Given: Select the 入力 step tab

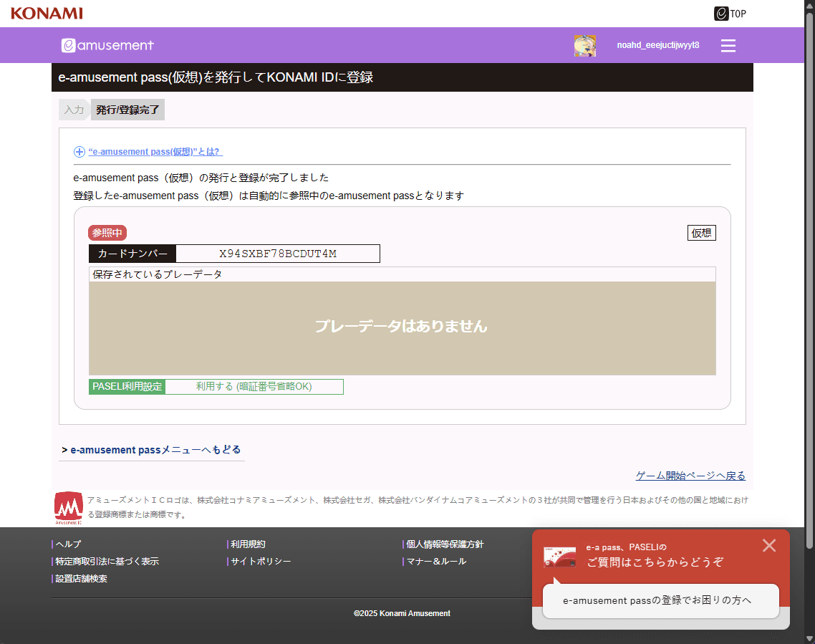Looking at the screenshot, I should tap(74, 110).
